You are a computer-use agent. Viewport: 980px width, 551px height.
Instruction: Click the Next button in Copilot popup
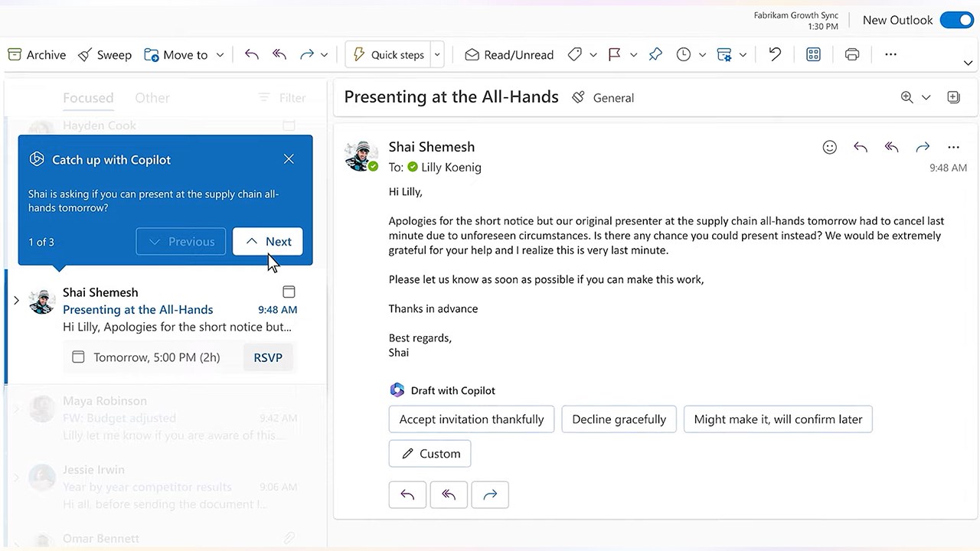[268, 241]
